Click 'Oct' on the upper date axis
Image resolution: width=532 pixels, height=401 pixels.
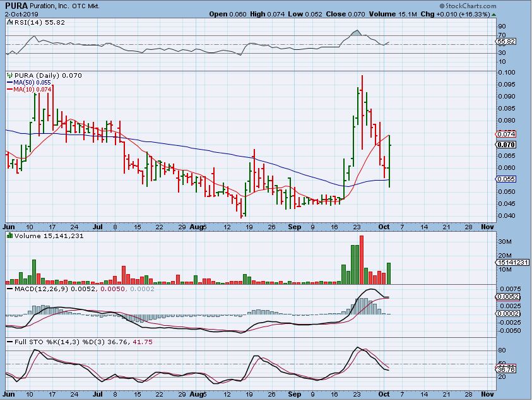pos(384,227)
